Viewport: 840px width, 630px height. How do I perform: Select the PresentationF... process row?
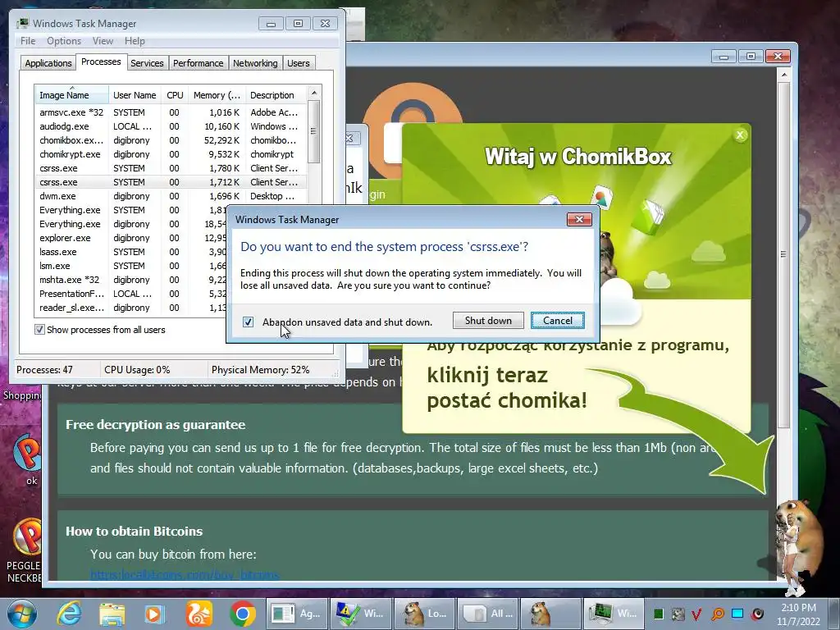(131, 294)
